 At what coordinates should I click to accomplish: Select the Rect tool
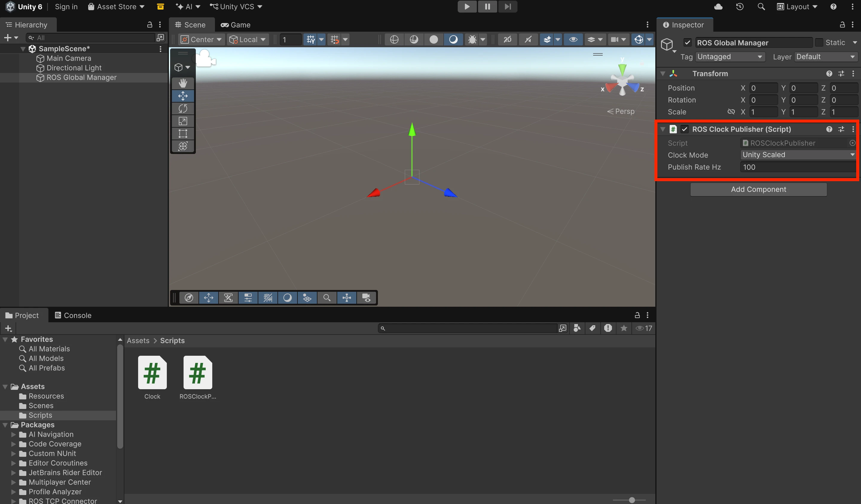pyautogui.click(x=183, y=134)
